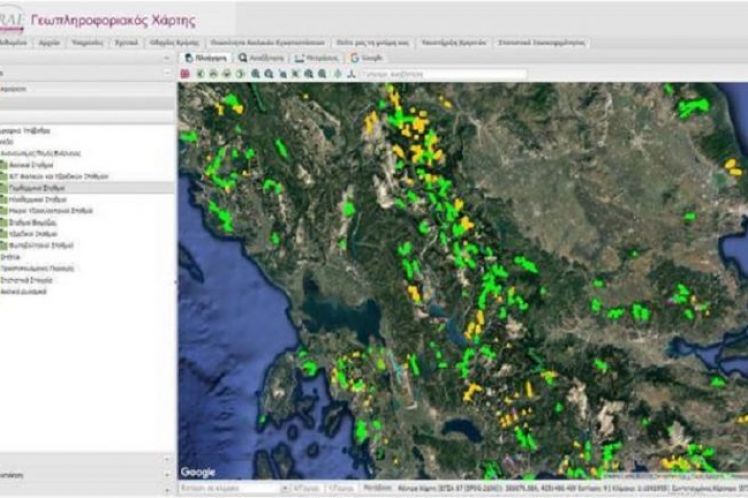
Task: Click the magnifier icon on the Αναζήτηση tab
Action: click(x=243, y=58)
